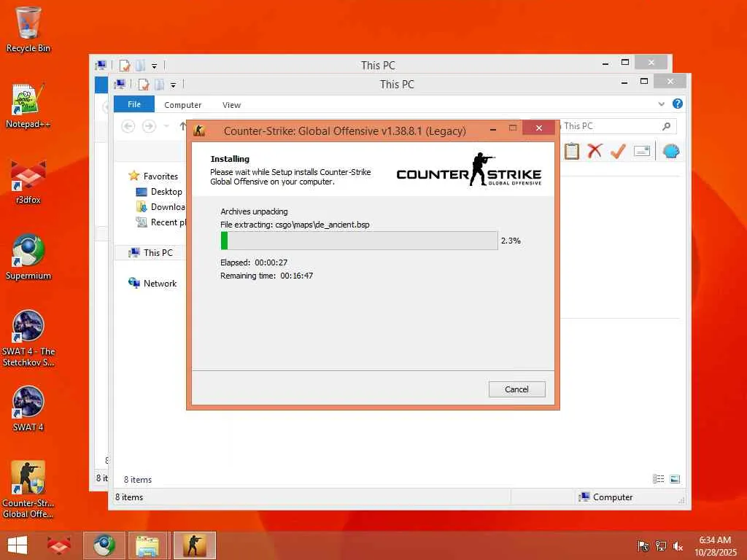Go up one folder level arrow
Screen dimensions: 747x560
(182, 126)
